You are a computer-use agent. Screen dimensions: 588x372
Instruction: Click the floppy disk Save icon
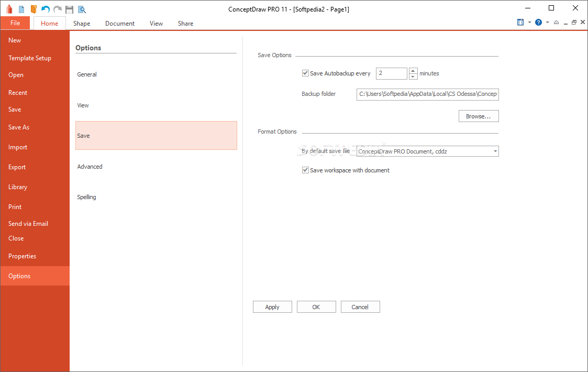pyautogui.click(x=69, y=9)
